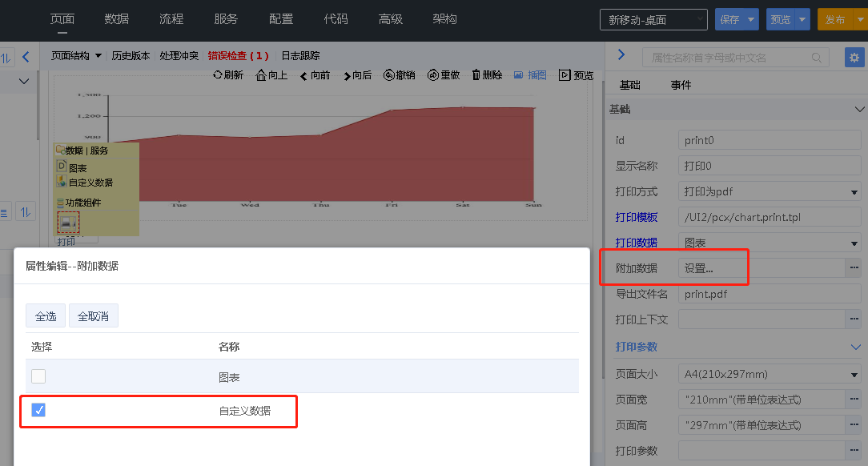The width and height of the screenshot is (868, 466).
Task: Click the 删除 trash icon
Action: (x=476, y=75)
